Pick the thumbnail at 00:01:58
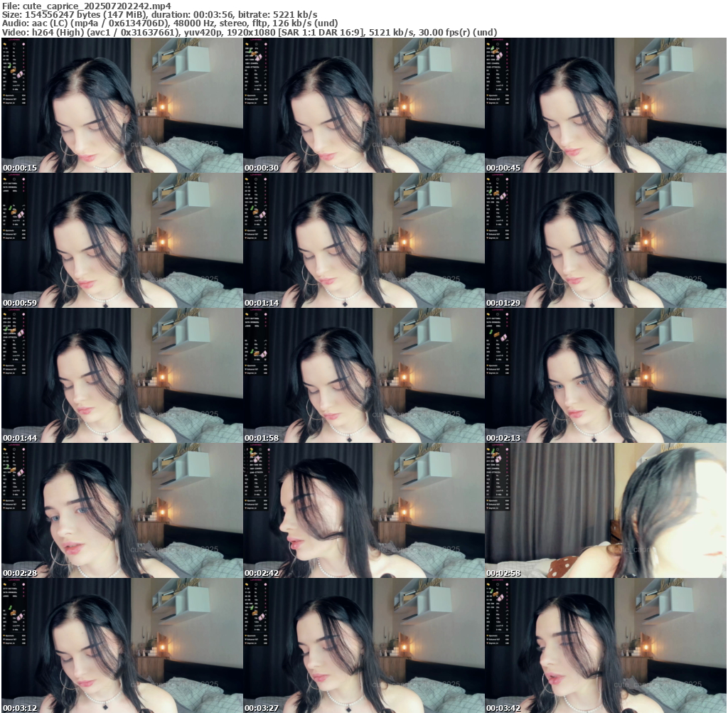The width and height of the screenshot is (728, 713). point(364,375)
